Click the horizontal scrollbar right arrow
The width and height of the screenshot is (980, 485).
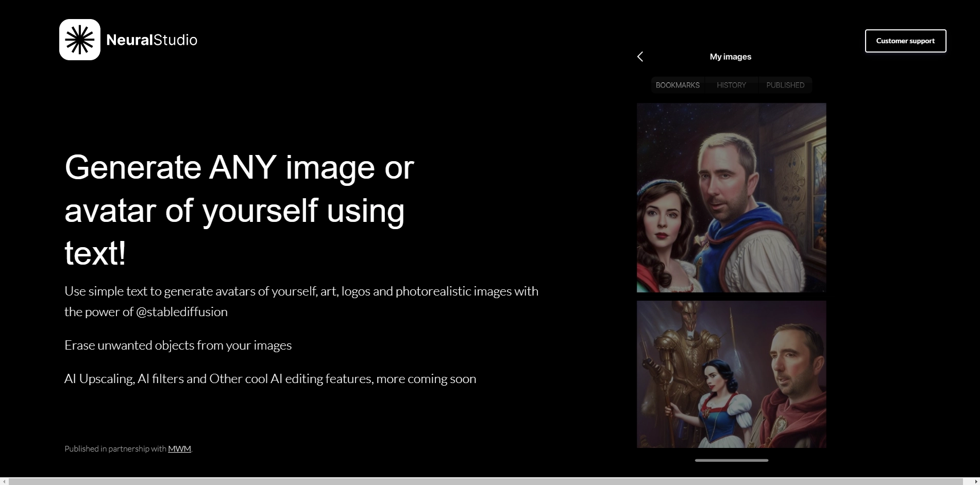(975, 481)
